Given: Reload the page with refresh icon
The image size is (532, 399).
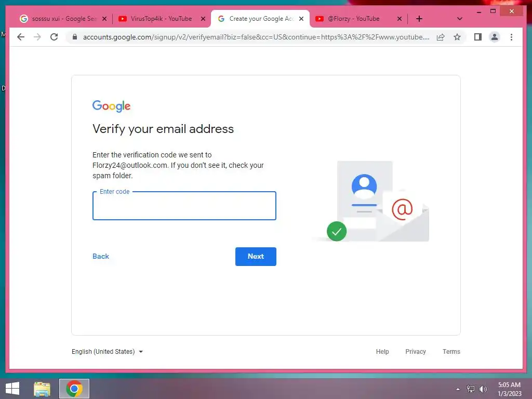Looking at the screenshot, I should [x=54, y=37].
